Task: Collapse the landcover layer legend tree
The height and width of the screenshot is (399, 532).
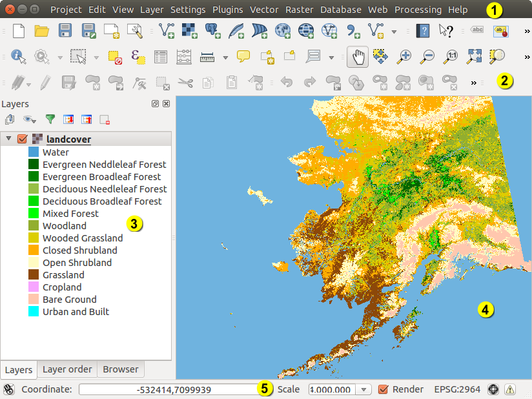Action: pos(8,139)
